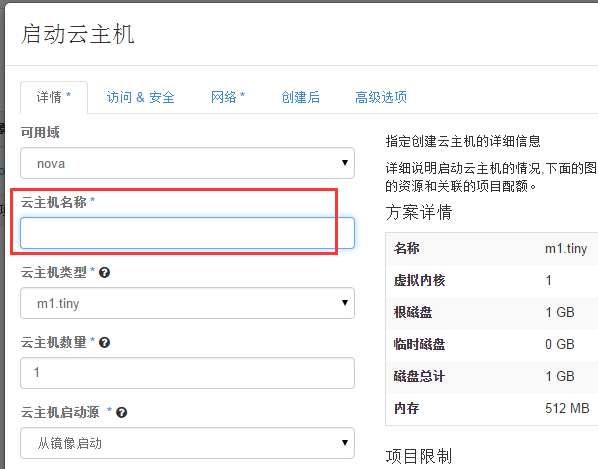The image size is (598, 469).
Task: Switch to the 网络 tab
Action: pyautogui.click(x=228, y=97)
